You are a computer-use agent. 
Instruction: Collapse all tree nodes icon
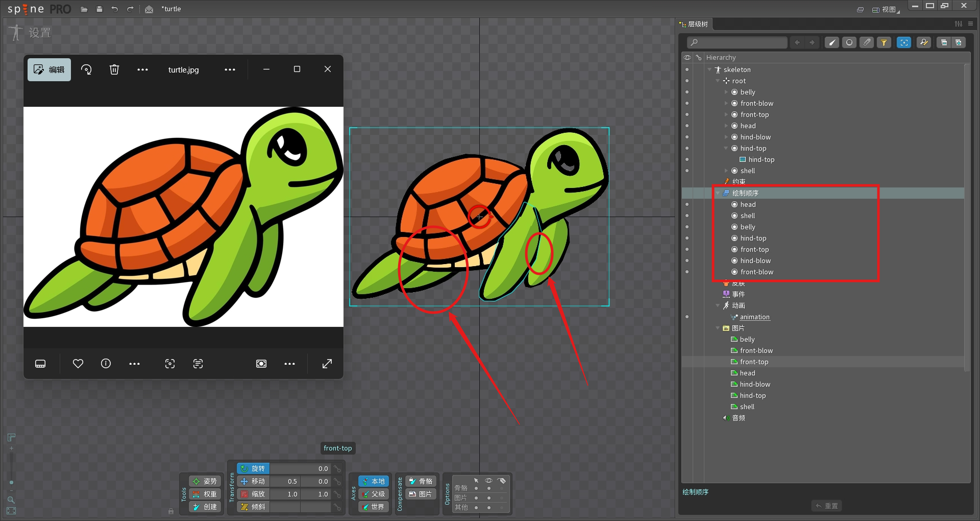pos(944,42)
